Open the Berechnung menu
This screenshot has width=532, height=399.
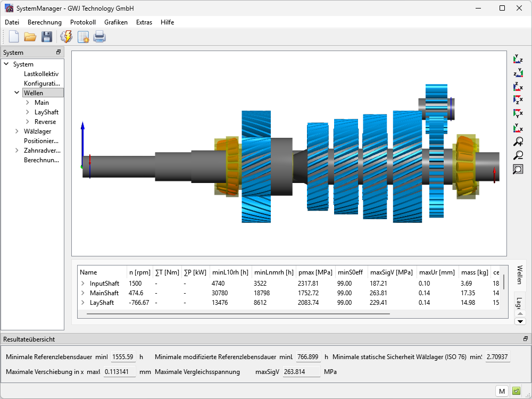tap(44, 22)
